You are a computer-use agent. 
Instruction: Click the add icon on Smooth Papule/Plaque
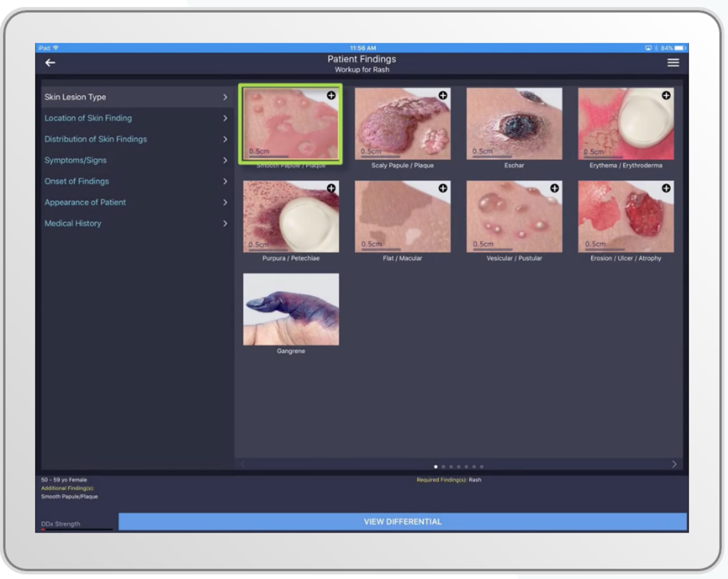click(x=331, y=95)
